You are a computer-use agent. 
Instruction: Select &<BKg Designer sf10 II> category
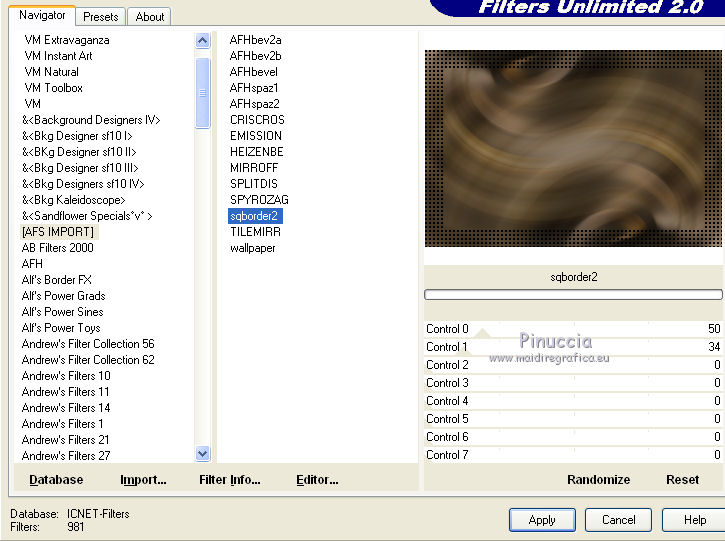coord(79,152)
